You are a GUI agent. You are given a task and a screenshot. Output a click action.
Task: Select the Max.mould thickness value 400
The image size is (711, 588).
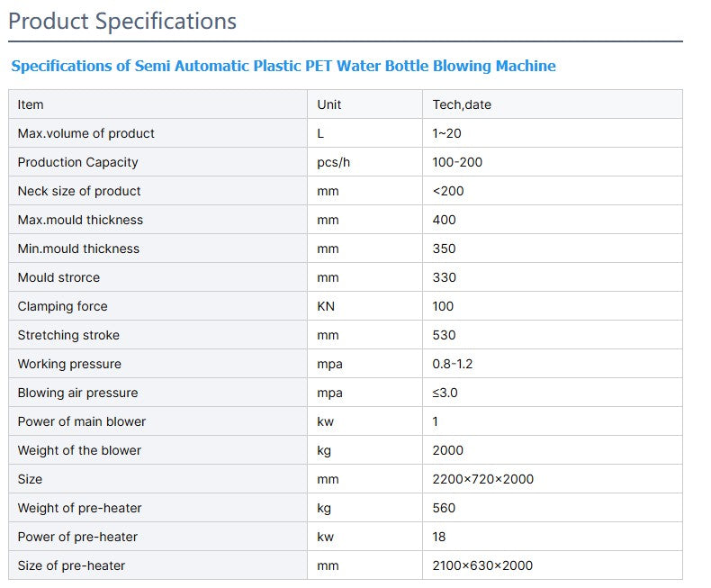point(445,220)
